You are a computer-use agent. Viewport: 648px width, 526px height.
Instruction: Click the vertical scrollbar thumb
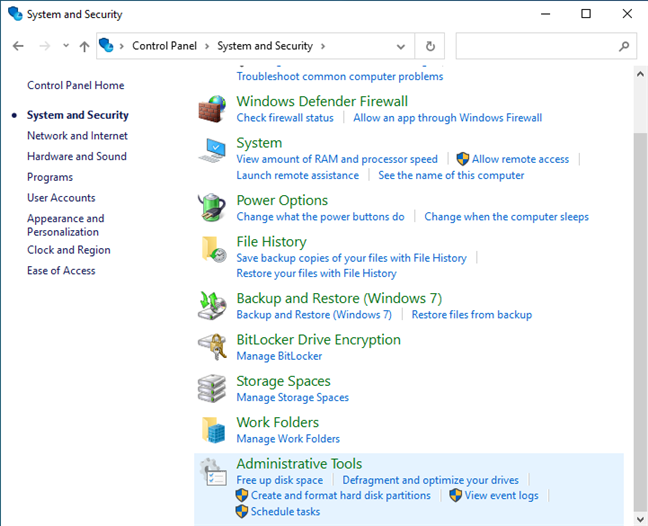(x=640, y=322)
